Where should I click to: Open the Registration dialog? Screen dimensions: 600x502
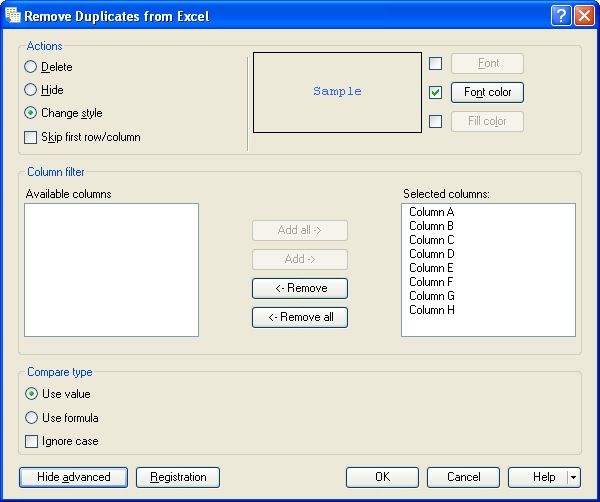pyautogui.click(x=178, y=477)
